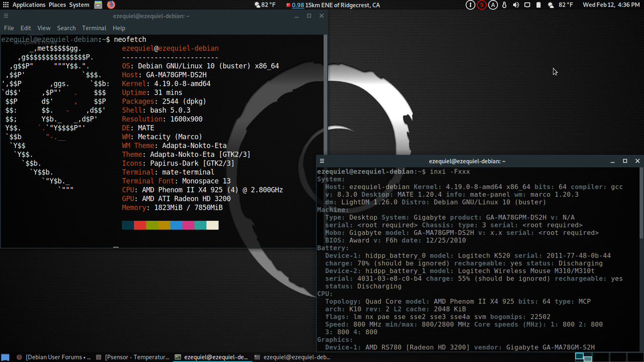Switch to Psensor Temperature taskbar window
The width and height of the screenshot is (644, 362).
[x=133, y=357]
